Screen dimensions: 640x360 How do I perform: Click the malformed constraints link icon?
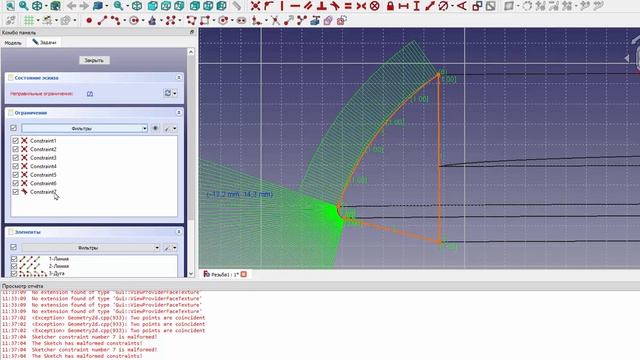pyautogui.click(x=90, y=93)
